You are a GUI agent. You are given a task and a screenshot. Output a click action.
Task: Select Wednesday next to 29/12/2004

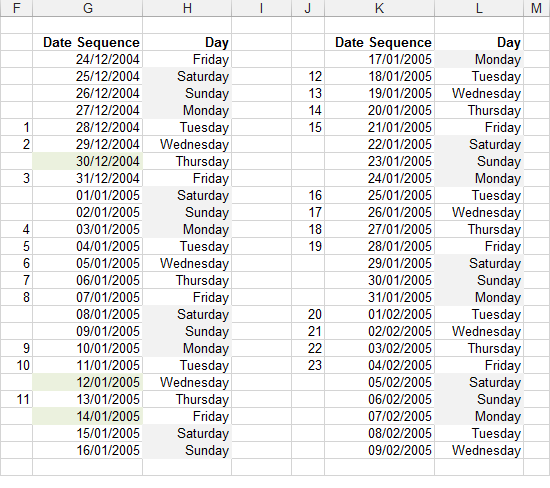pyautogui.click(x=187, y=145)
